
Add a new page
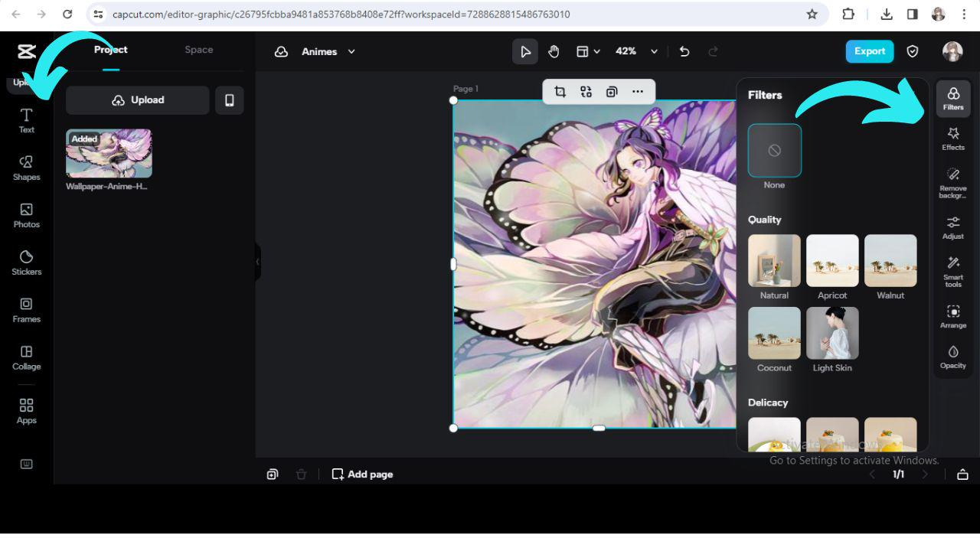(362, 474)
